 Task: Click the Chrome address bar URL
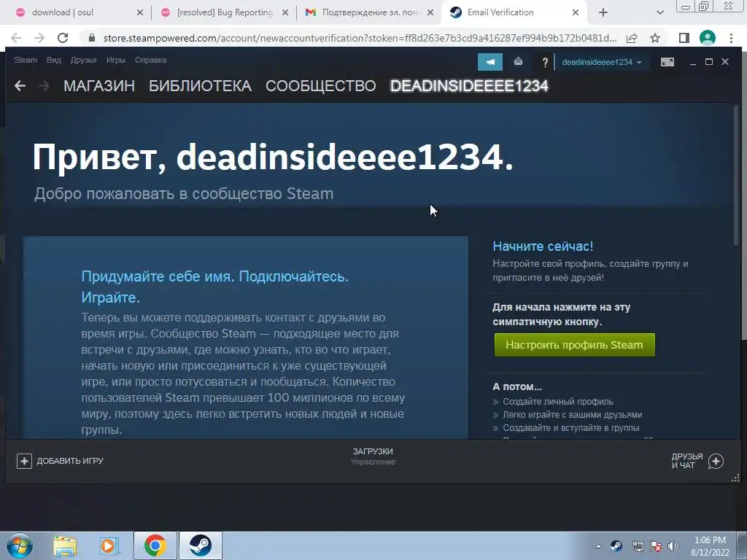(x=360, y=38)
